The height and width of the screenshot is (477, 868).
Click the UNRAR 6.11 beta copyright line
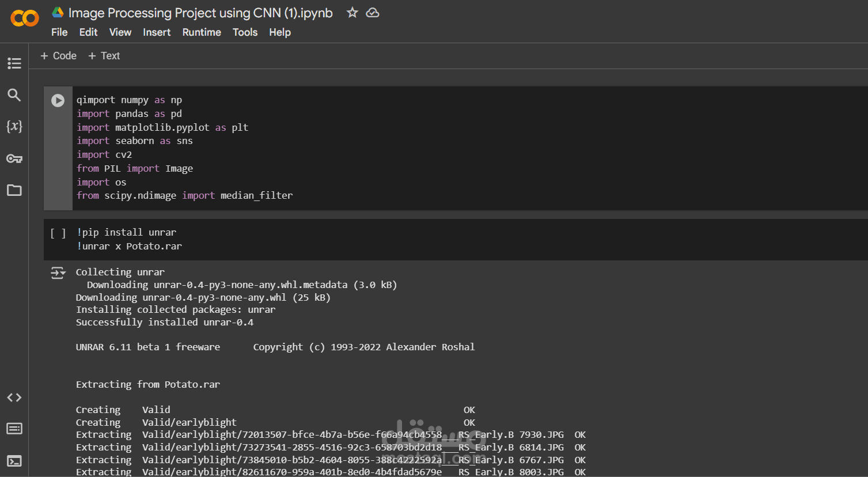pos(275,347)
